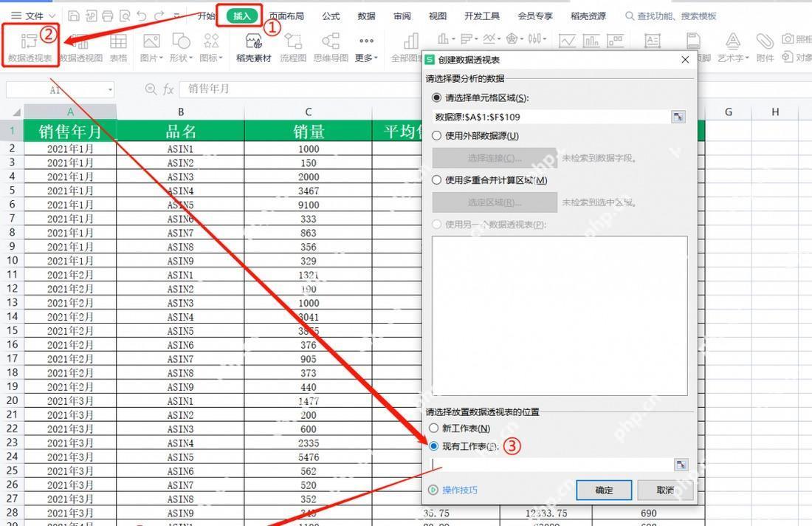The width and height of the screenshot is (812, 526).
Task: Switch to the 页面布局 tab
Action: (x=286, y=16)
